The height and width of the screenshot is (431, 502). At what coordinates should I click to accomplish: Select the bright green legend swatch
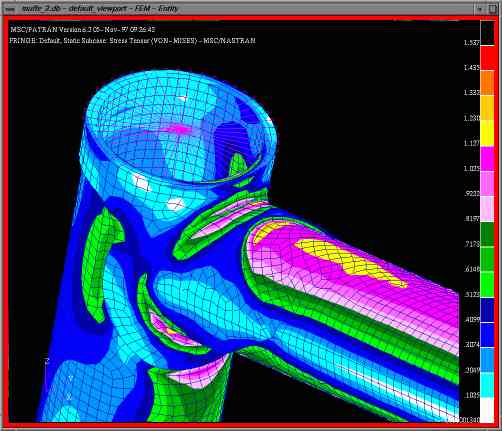pos(487,285)
